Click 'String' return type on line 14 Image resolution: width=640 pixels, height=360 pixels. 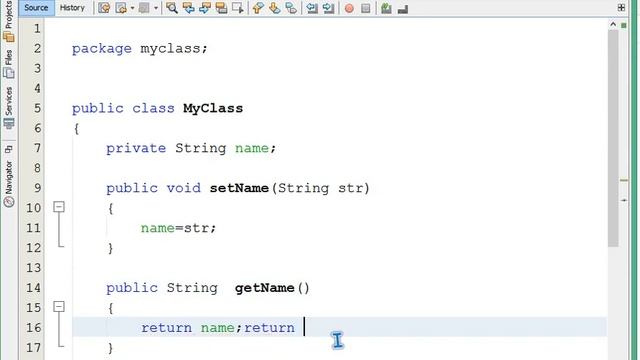tap(192, 288)
